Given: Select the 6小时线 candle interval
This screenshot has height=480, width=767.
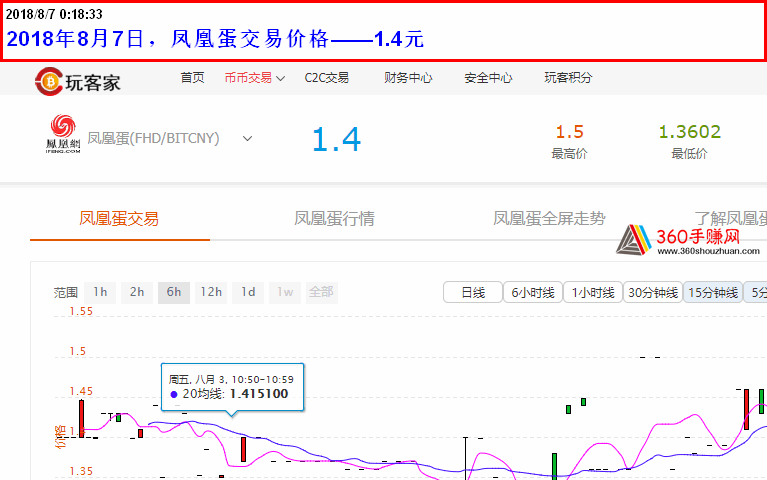Looking at the screenshot, I should point(533,293).
